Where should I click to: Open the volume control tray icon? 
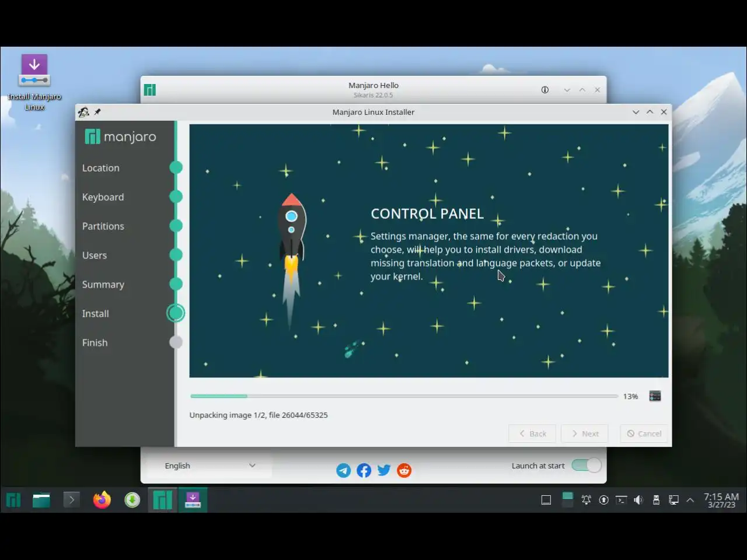638,500
